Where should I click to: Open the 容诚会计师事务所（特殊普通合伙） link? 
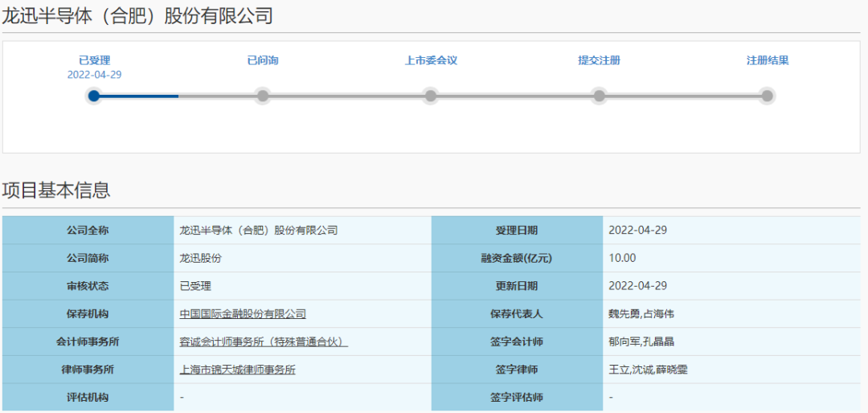[264, 342]
